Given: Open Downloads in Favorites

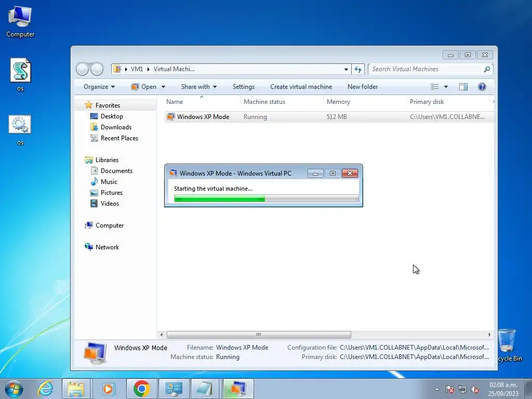Looking at the screenshot, I should [116, 127].
